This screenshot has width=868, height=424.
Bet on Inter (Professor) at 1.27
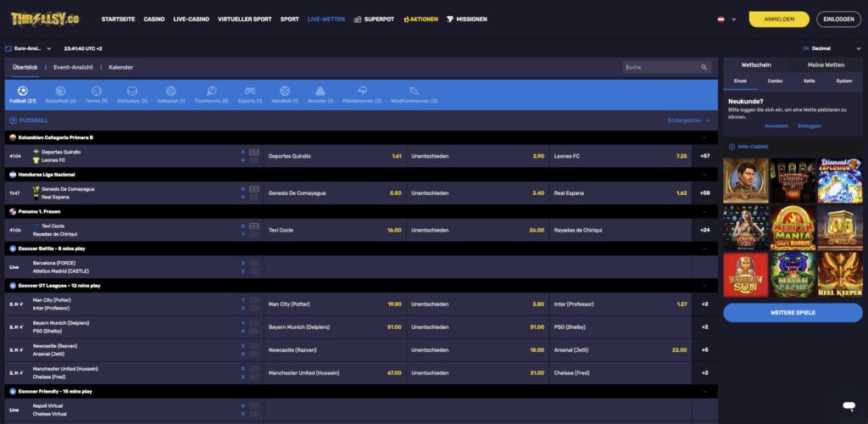click(x=620, y=304)
